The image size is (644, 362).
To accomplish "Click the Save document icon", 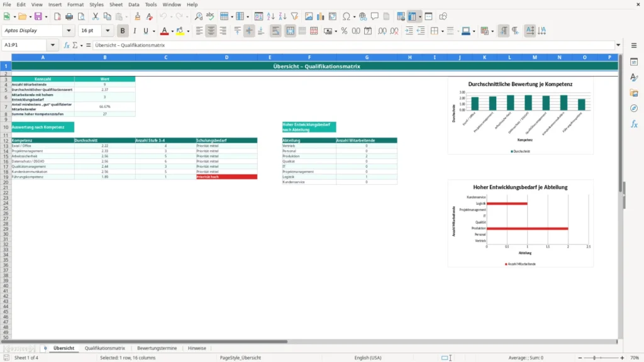I will point(38,16).
